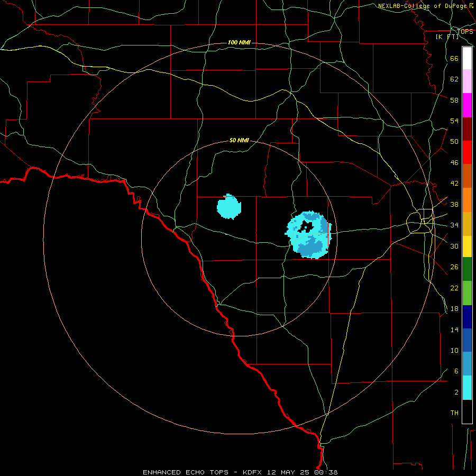This screenshot has width=476, height=476.
Task: Click the light pink 62 kft swatch
Action: pyautogui.click(x=467, y=81)
